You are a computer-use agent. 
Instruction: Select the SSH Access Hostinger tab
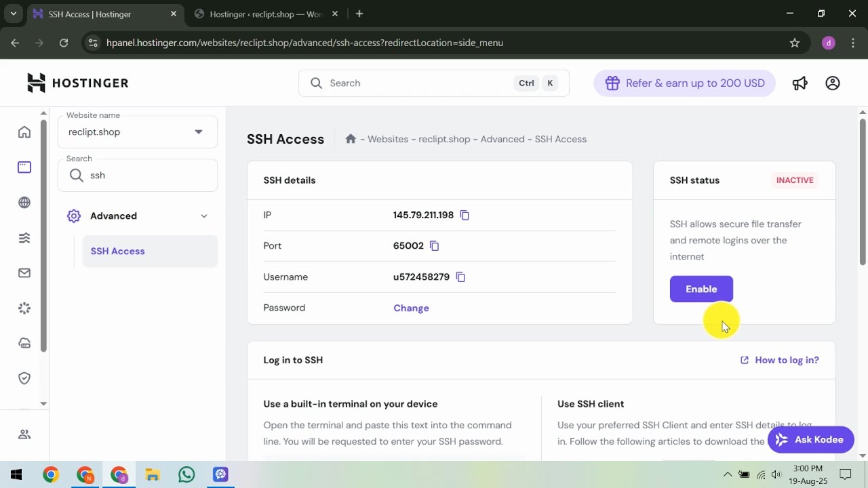click(105, 14)
